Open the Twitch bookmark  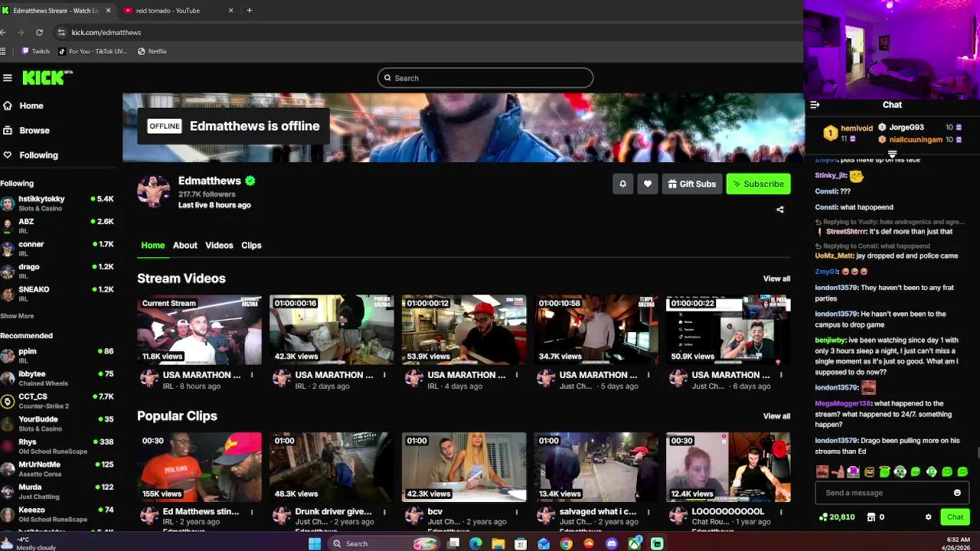point(35,51)
